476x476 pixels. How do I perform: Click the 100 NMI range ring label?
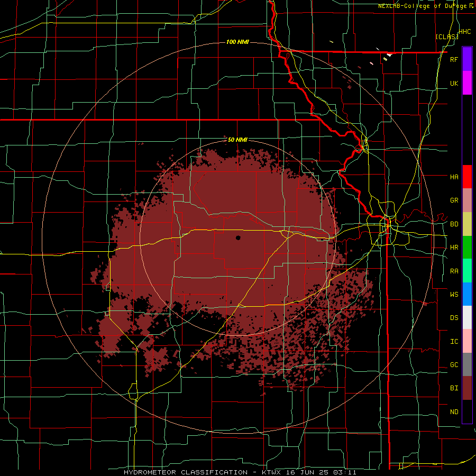coord(237,42)
